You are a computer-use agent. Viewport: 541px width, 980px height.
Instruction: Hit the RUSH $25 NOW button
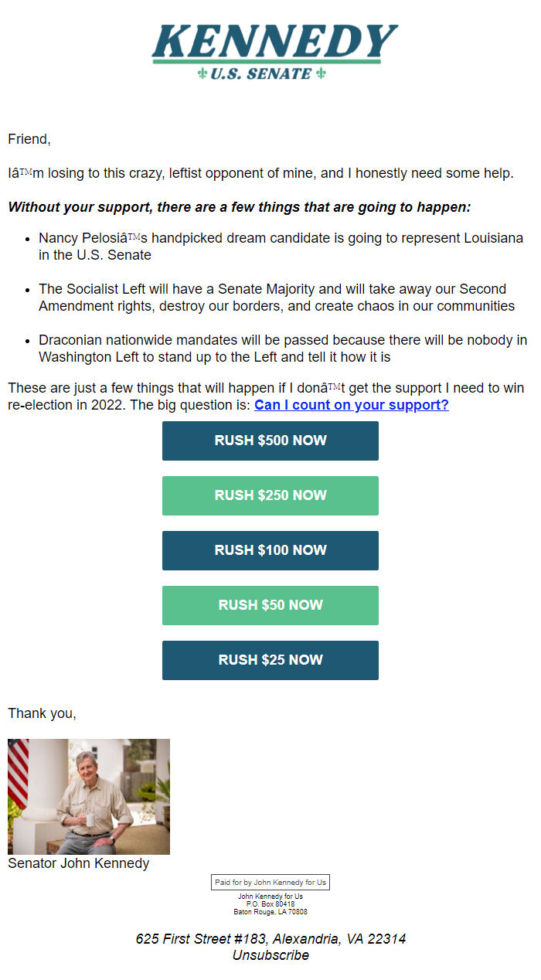point(270,660)
